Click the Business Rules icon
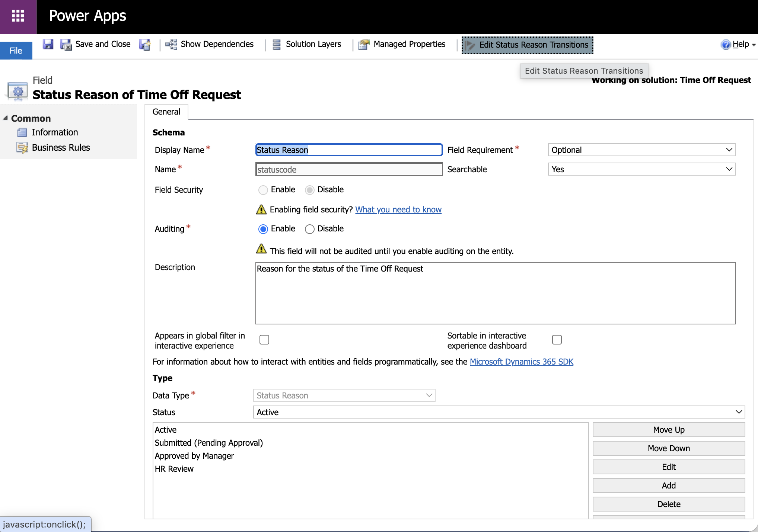Image resolution: width=758 pixels, height=532 pixels. click(x=22, y=148)
